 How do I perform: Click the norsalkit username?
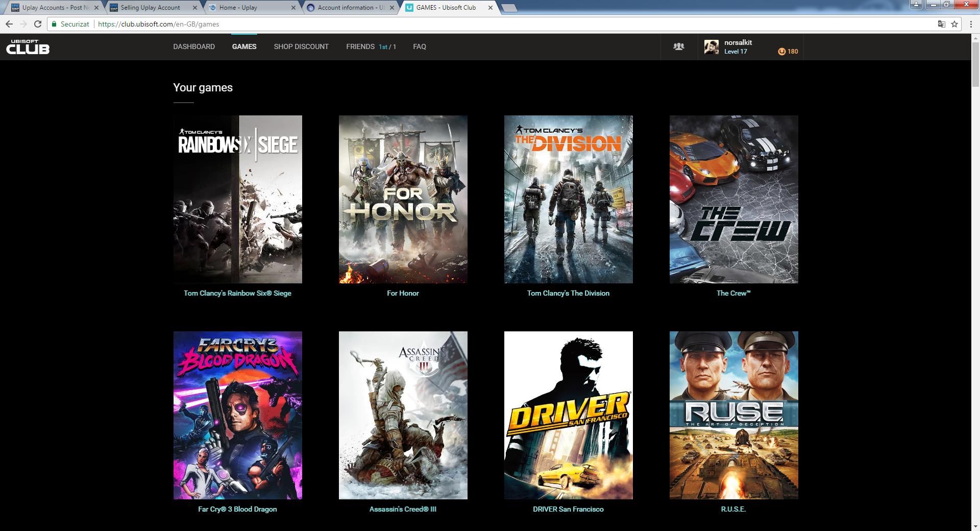738,42
